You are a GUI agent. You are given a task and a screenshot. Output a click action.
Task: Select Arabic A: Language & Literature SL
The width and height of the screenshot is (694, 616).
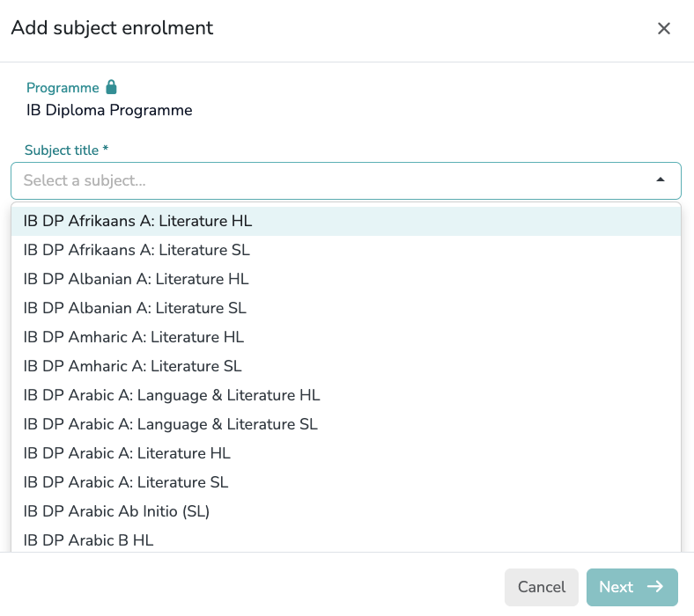coord(170,424)
